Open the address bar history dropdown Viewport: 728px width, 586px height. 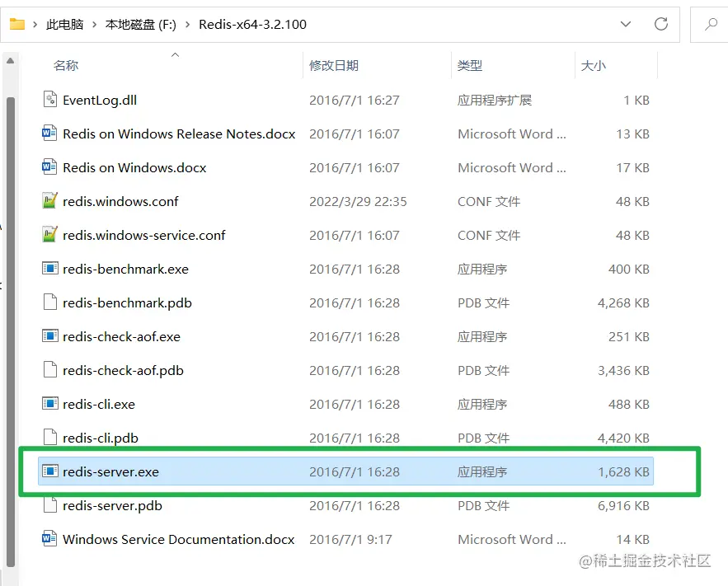626,24
